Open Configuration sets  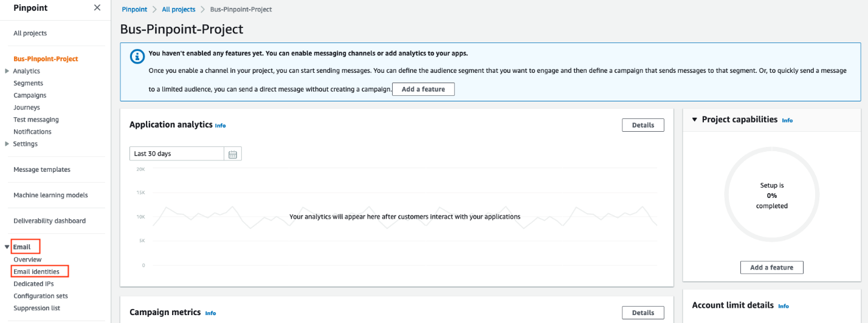(41, 296)
